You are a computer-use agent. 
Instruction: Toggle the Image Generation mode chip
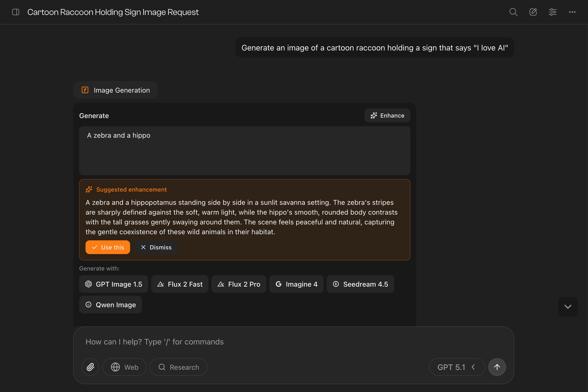(x=115, y=90)
